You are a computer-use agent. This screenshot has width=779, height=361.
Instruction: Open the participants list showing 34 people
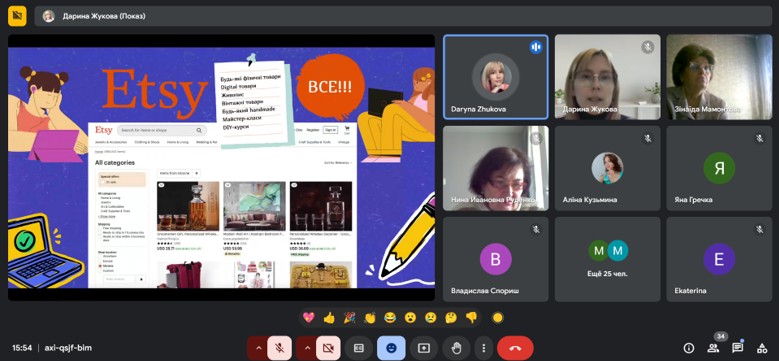click(713, 348)
